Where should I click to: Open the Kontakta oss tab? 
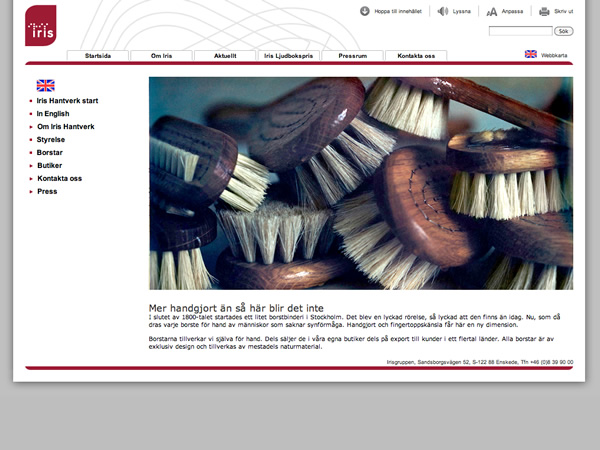(x=416, y=56)
